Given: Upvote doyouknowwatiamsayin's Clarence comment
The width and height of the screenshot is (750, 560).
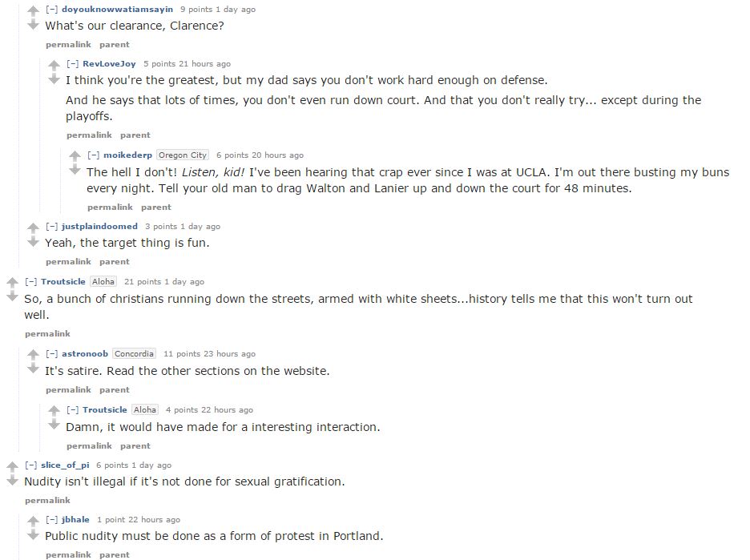Looking at the screenshot, I should [x=33, y=10].
